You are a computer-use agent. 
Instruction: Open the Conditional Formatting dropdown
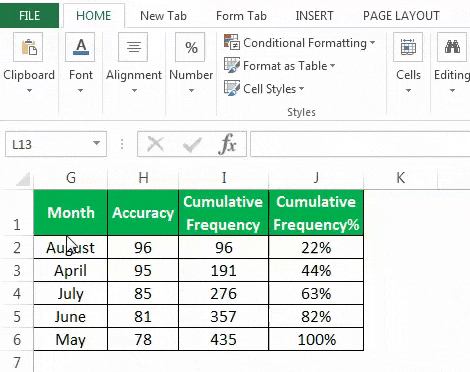(x=300, y=43)
